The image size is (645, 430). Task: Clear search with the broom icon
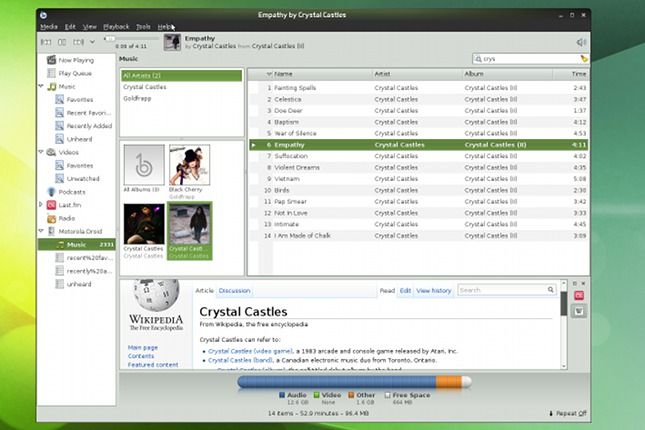tap(583, 59)
